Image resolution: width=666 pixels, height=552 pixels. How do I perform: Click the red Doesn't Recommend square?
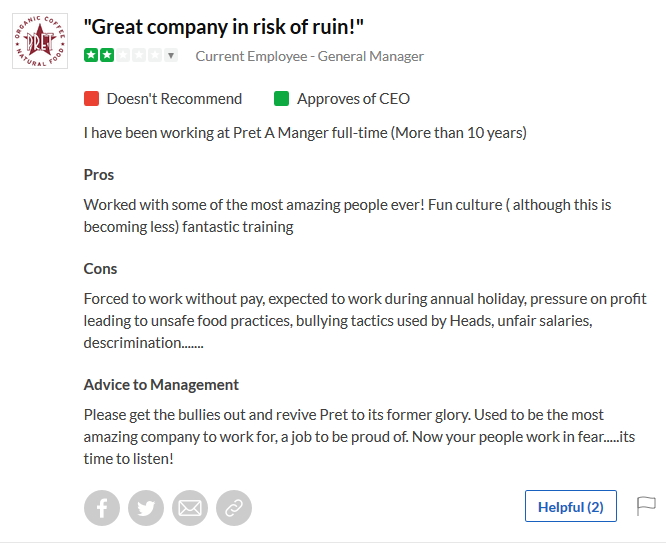pos(91,99)
